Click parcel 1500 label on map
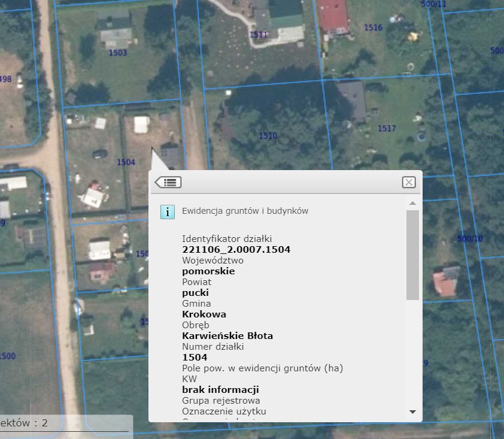Viewport: 504px width, 439px height. [x=7, y=356]
